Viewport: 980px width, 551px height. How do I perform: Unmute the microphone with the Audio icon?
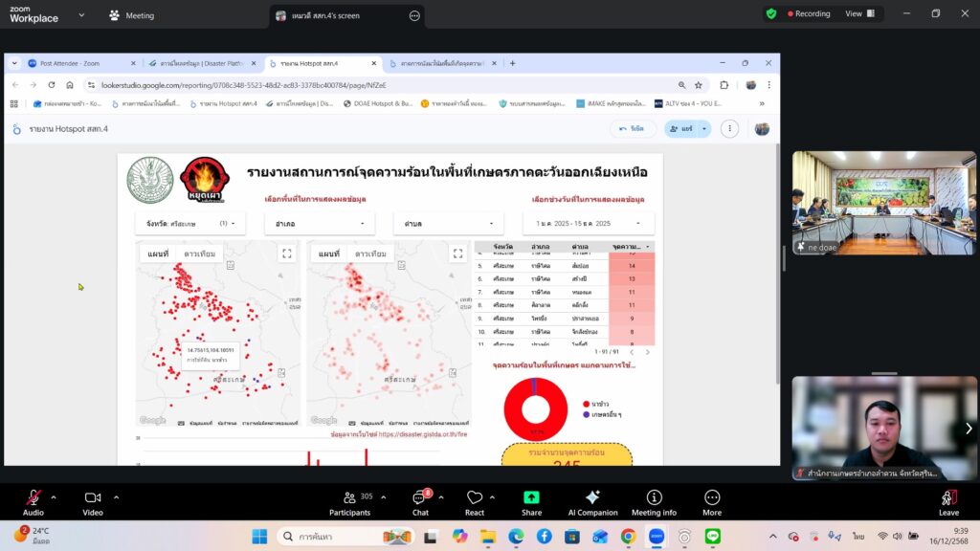click(x=33, y=498)
